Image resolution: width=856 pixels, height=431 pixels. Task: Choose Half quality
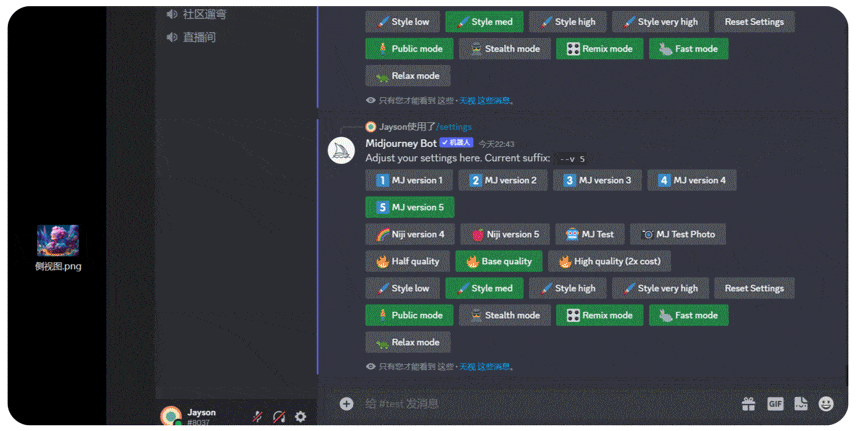(408, 262)
